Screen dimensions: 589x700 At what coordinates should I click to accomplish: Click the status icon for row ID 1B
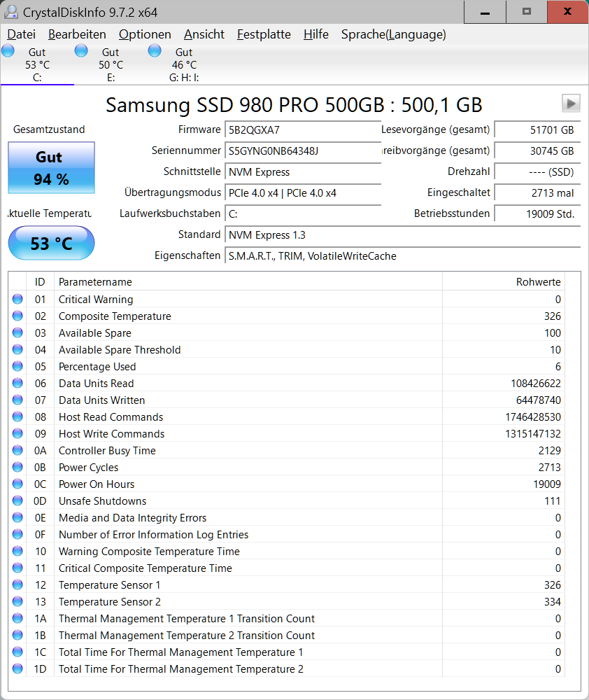click(x=17, y=636)
